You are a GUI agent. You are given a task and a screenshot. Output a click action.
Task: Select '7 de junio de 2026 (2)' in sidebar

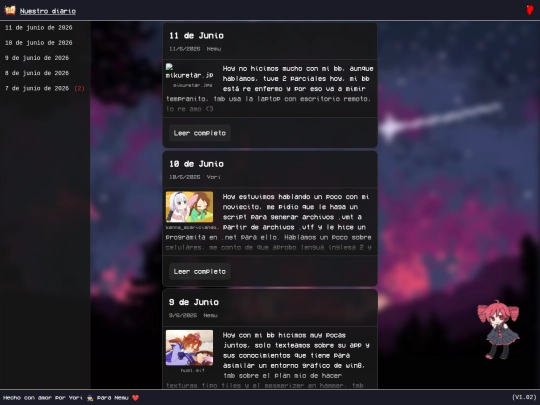pyautogui.click(x=45, y=88)
